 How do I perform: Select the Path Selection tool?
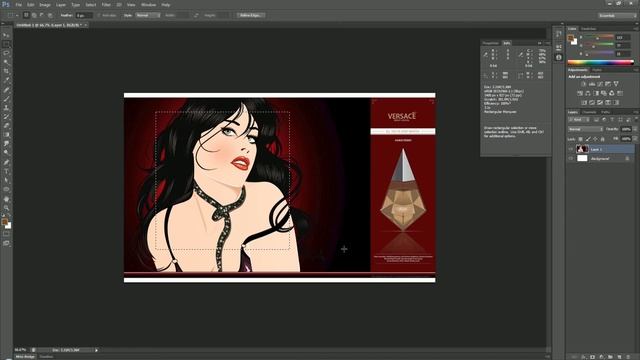tap(6, 180)
